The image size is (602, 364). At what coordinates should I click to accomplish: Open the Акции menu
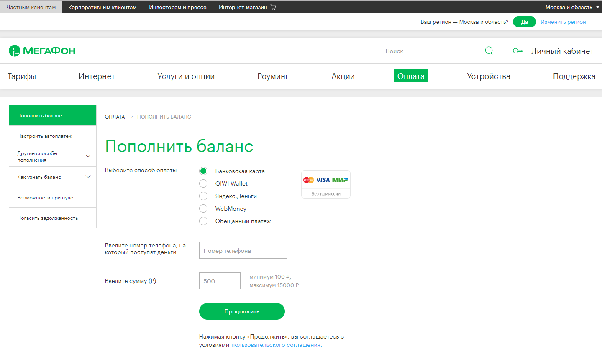pyautogui.click(x=343, y=76)
